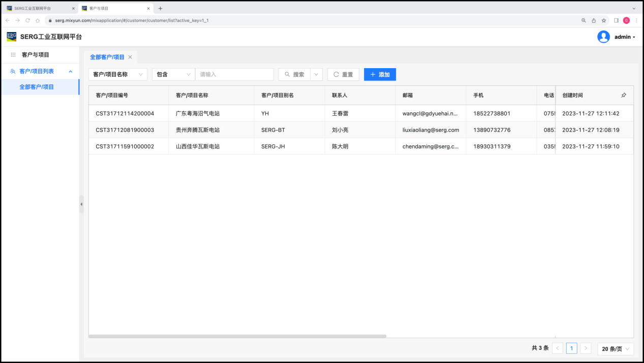Open the 包含 condition dropdown
This screenshot has height=363, width=644.
(x=173, y=74)
